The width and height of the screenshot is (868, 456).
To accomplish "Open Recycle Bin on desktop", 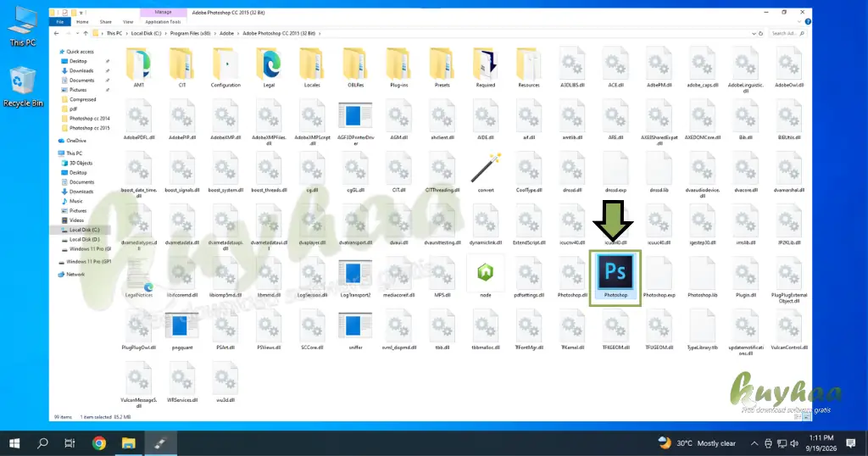I will point(23,87).
